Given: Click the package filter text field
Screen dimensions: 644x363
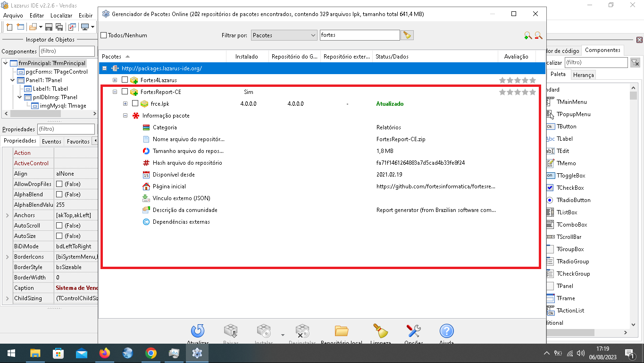Looking at the screenshot, I should [360, 35].
